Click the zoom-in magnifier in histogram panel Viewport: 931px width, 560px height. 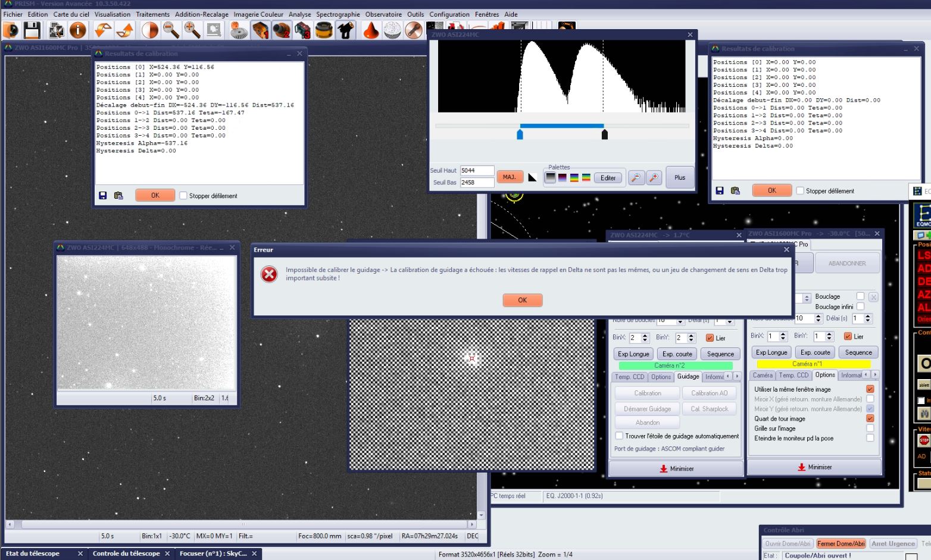click(x=654, y=178)
